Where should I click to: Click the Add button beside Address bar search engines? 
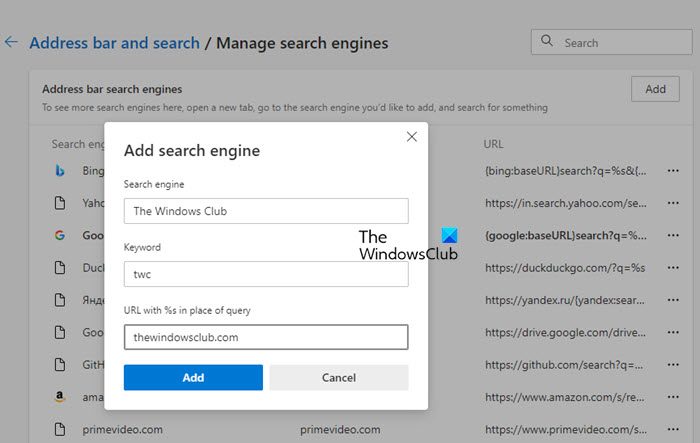(x=655, y=89)
